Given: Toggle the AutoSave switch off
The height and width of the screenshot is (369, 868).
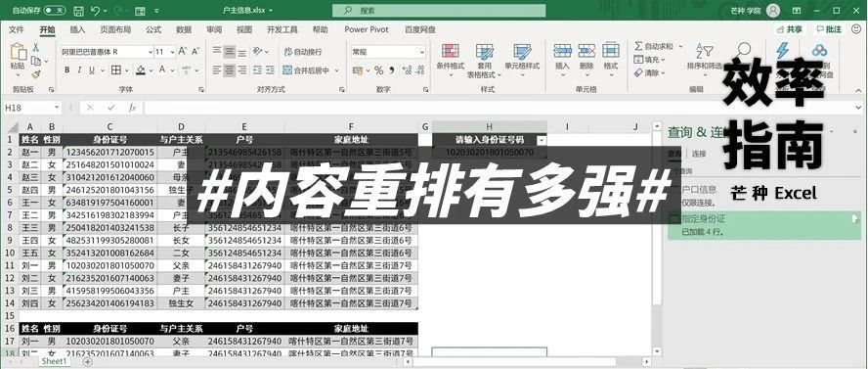Looking at the screenshot, I should click(55, 11).
